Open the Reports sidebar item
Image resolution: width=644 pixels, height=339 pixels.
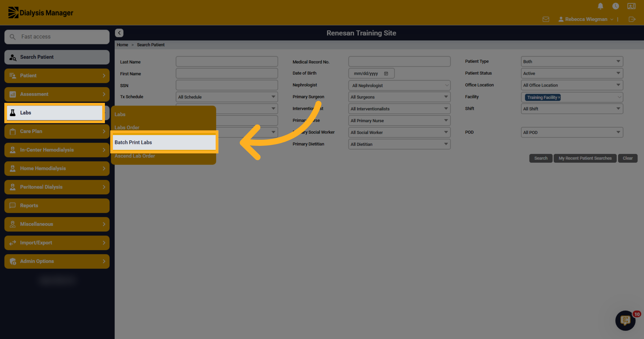point(57,205)
